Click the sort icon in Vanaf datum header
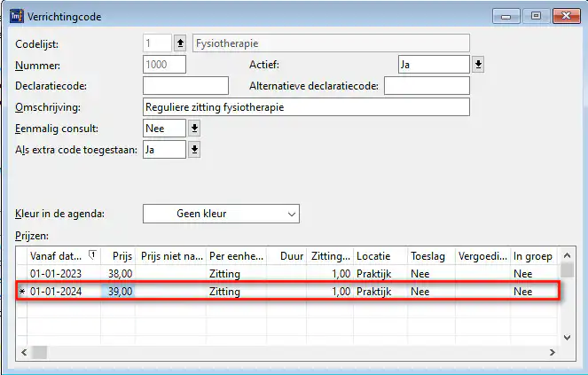Viewport: 588px width, 375px height. [x=93, y=255]
